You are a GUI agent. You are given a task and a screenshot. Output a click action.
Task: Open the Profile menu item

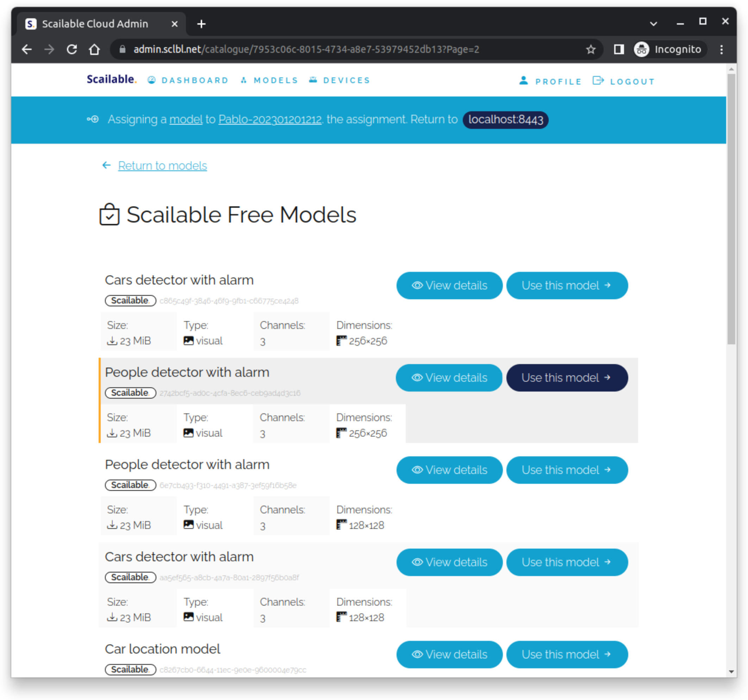point(550,81)
